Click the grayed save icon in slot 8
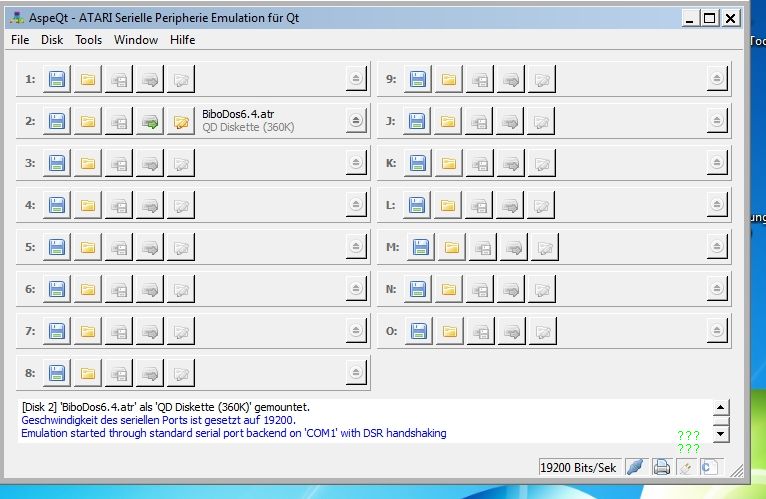This screenshot has width=766, height=499. [x=119, y=373]
